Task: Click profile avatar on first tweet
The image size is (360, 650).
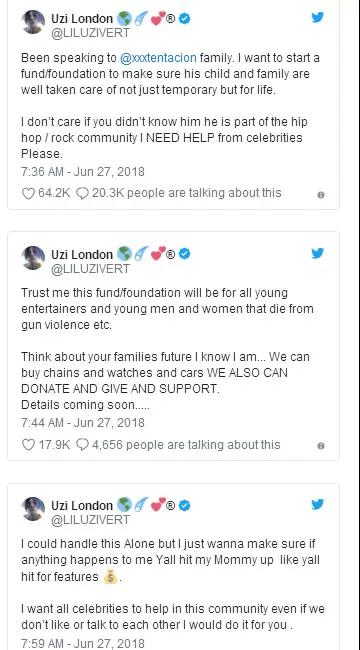Action: [33, 22]
